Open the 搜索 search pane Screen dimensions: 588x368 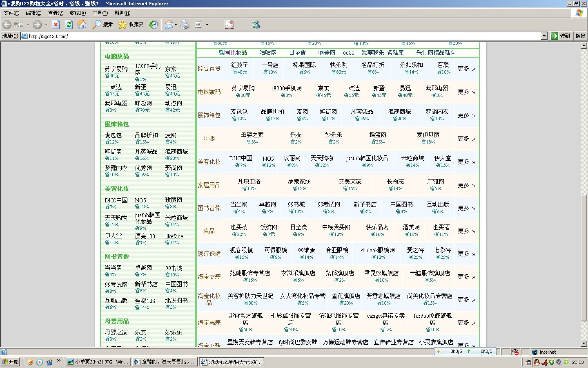(102, 25)
